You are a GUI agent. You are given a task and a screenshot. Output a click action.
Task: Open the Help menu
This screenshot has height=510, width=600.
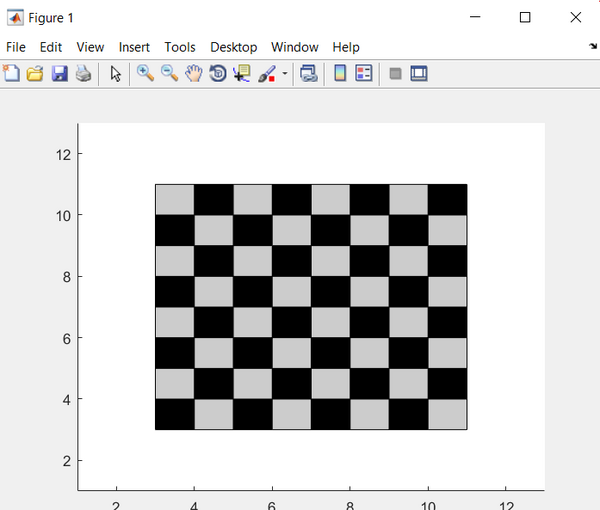[x=346, y=47]
